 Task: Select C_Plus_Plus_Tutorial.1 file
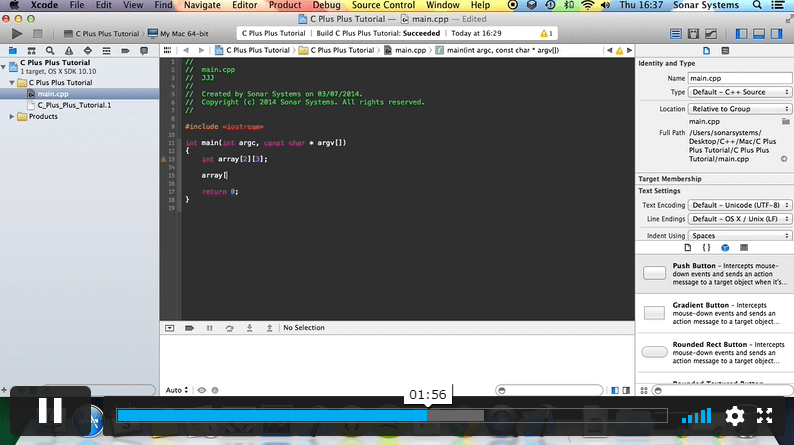pos(74,105)
